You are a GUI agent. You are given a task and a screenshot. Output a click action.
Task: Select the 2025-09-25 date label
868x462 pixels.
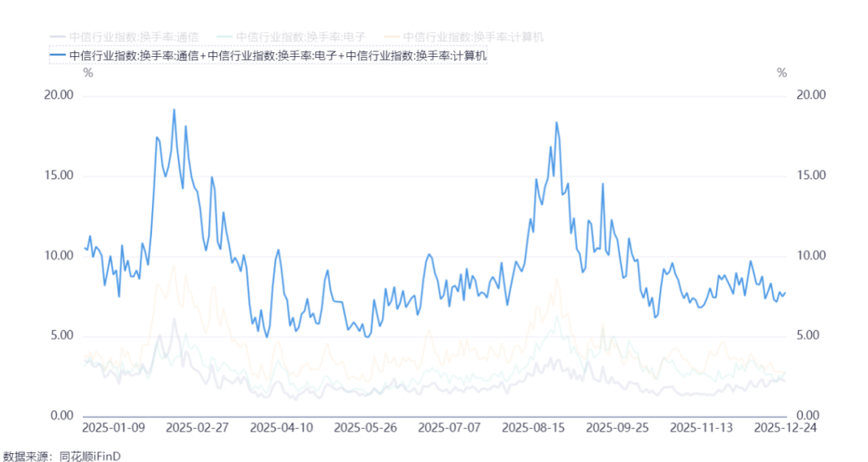(618, 427)
